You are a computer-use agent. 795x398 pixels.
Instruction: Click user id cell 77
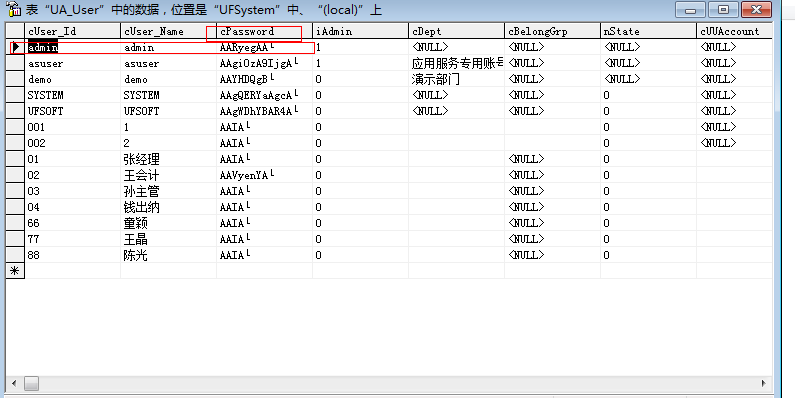click(73, 239)
